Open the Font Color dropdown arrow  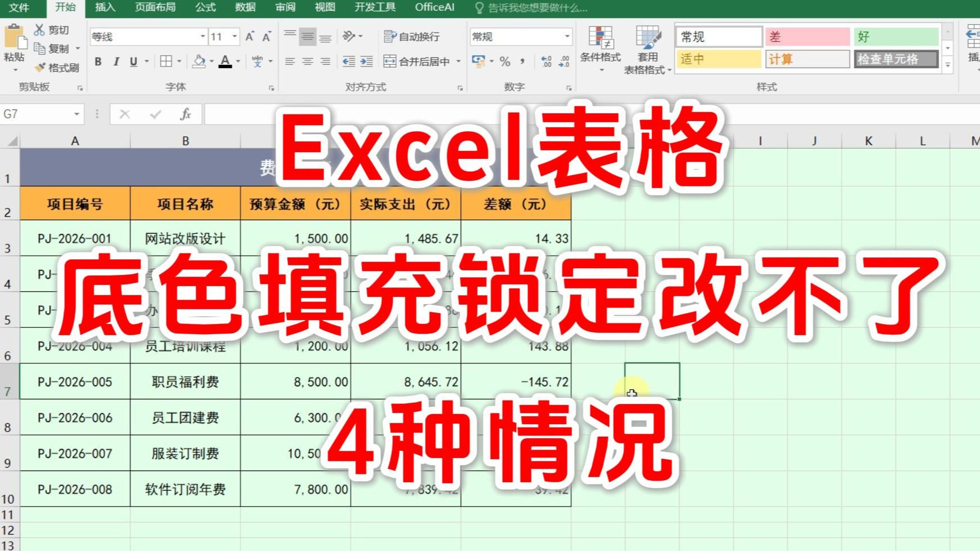coord(238,61)
